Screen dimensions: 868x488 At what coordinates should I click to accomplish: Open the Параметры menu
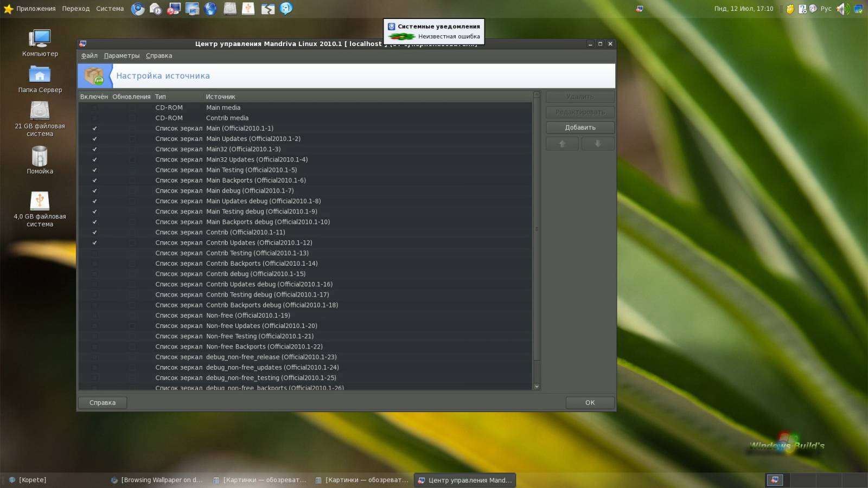tap(122, 56)
